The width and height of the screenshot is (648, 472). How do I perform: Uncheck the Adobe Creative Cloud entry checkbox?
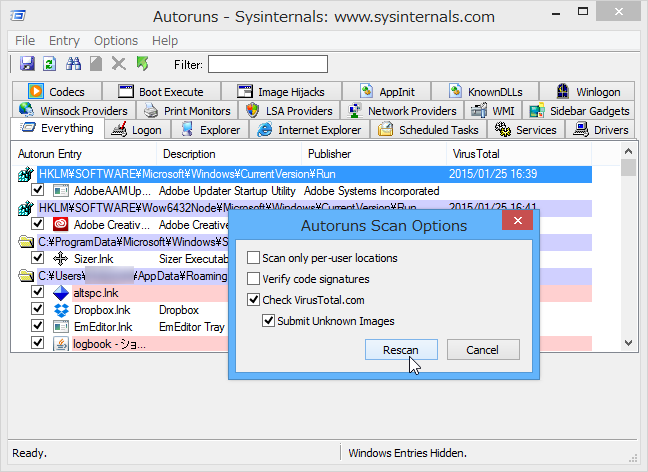click(x=38, y=224)
